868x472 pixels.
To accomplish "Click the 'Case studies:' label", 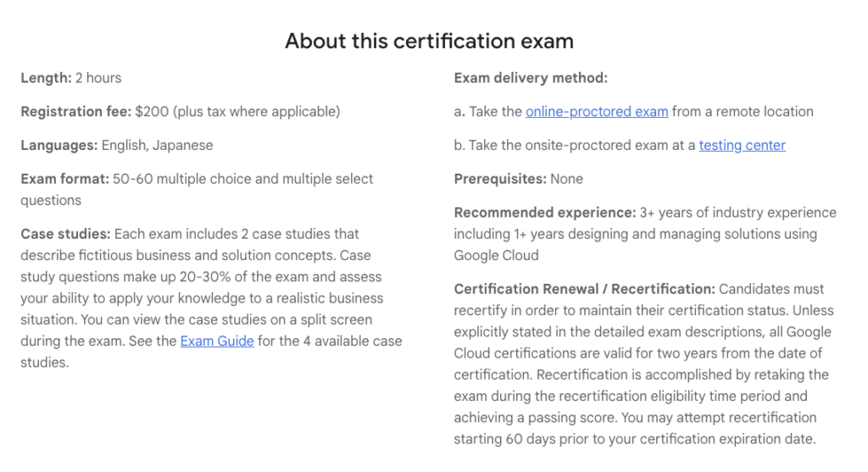I will [66, 234].
